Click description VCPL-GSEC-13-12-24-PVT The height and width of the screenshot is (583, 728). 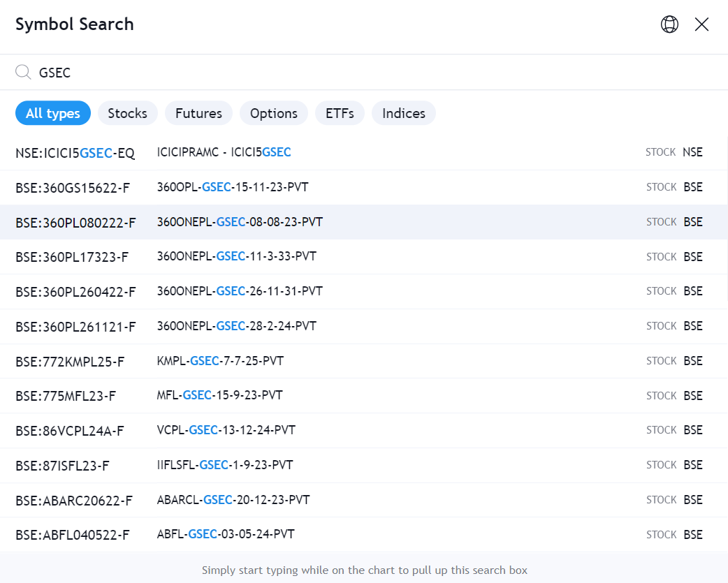click(x=226, y=430)
